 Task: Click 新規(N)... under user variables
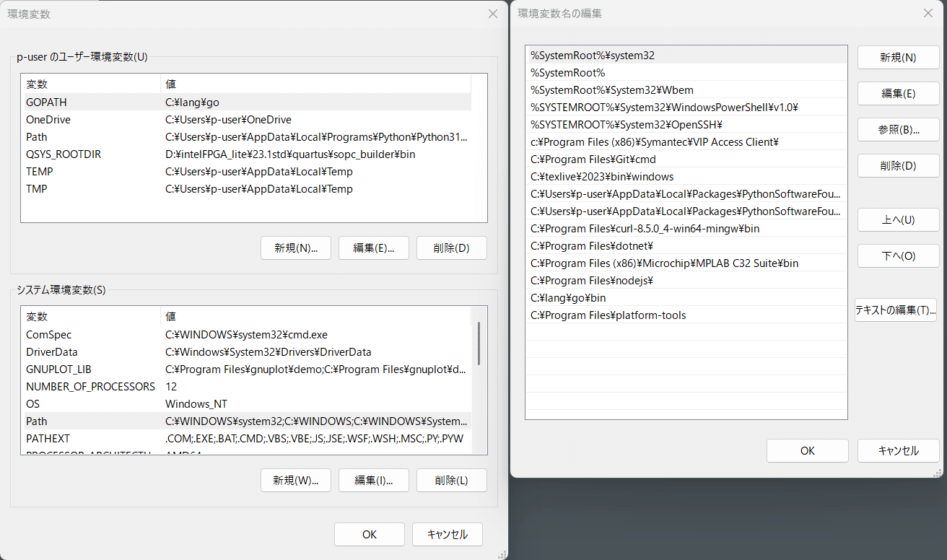click(296, 248)
